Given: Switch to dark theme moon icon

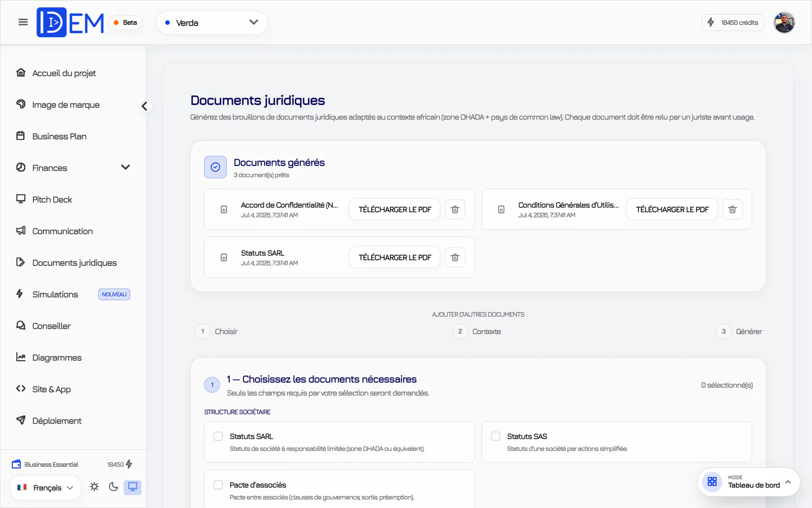Looking at the screenshot, I should (x=113, y=487).
